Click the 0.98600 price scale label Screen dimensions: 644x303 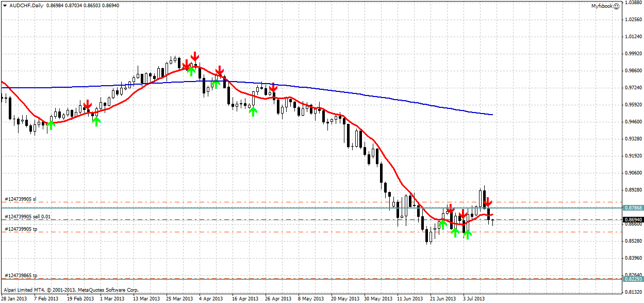click(633, 71)
